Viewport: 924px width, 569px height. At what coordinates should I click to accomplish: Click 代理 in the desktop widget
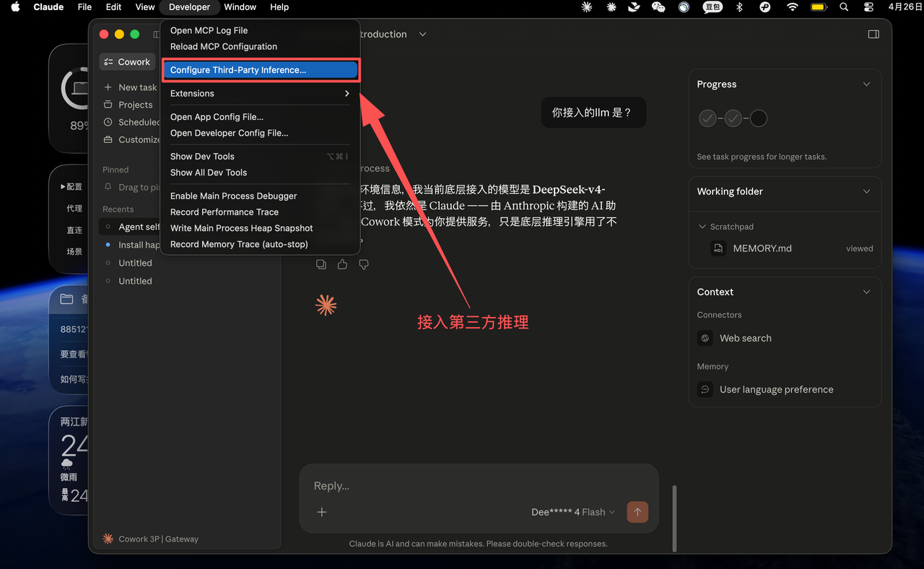click(x=74, y=209)
